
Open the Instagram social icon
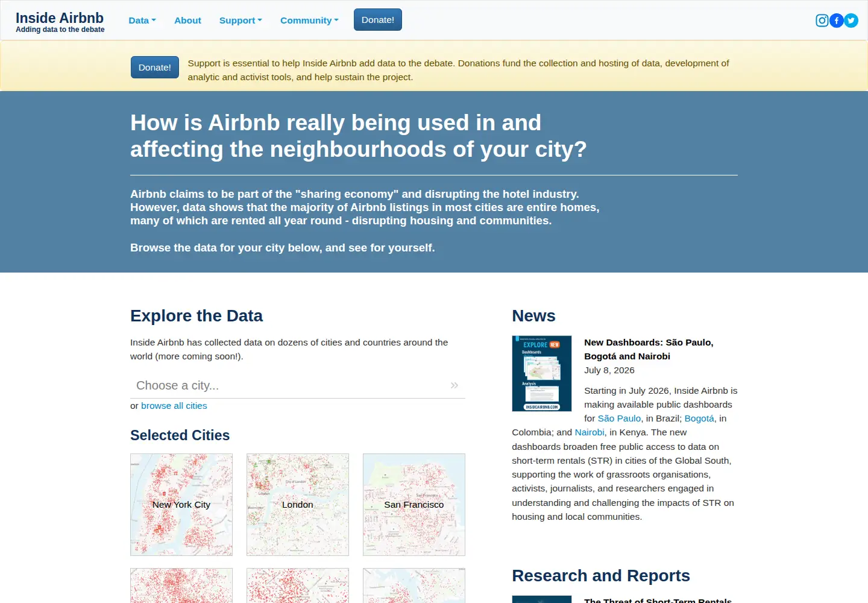pyautogui.click(x=822, y=21)
